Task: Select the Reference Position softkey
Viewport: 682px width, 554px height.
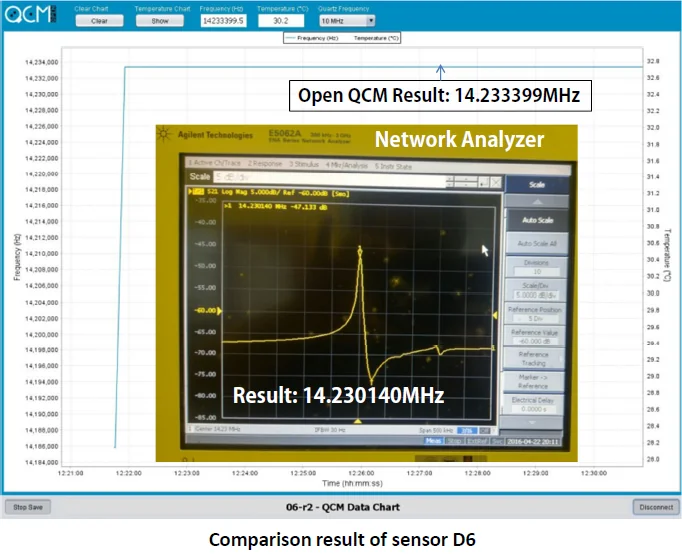Action: (535, 314)
